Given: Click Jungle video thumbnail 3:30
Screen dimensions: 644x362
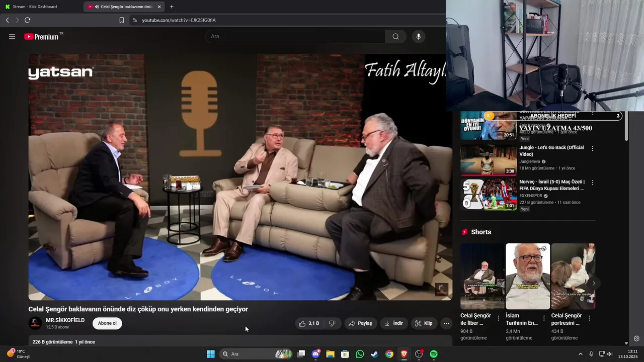Looking at the screenshot, I should [x=489, y=160].
